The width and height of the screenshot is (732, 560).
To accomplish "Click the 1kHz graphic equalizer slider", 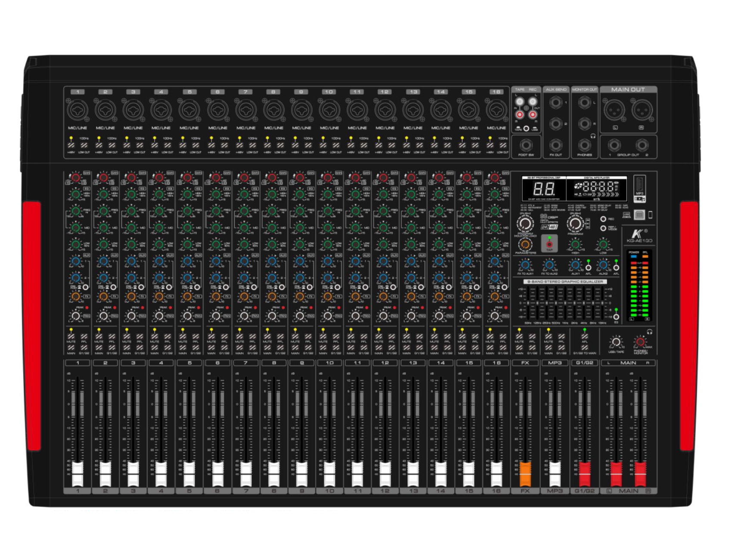I will [x=565, y=303].
